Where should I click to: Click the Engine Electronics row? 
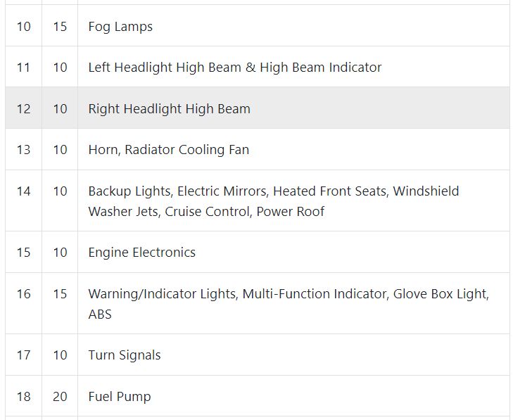click(x=257, y=252)
